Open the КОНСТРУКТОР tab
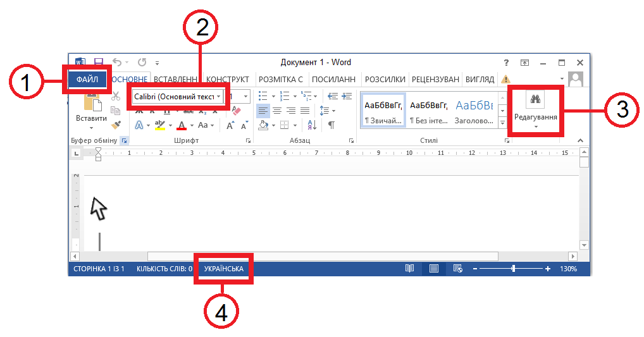This screenshot has width=644, height=337. pos(228,79)
